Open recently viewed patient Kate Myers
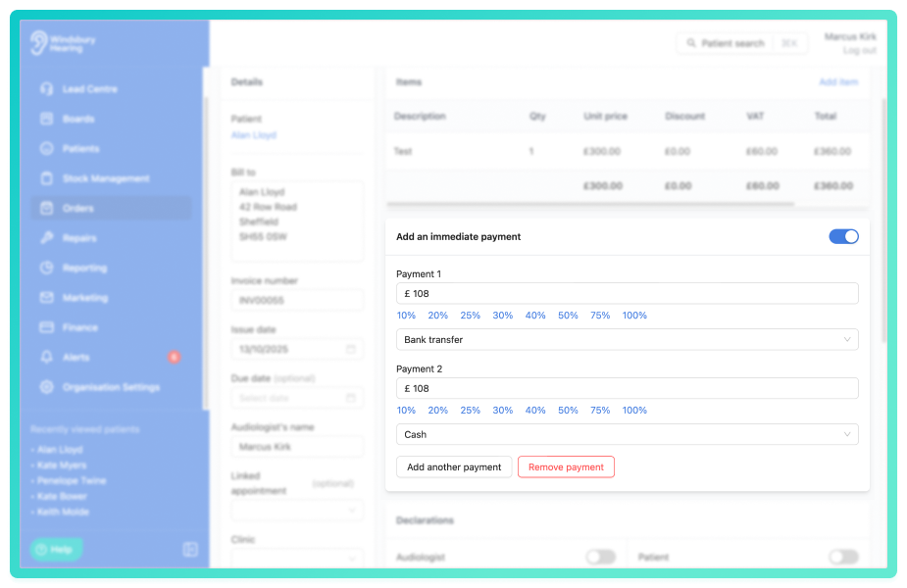The height and width of the screenshot is (588, 907). pyautogui.click(x=62, y=465)
